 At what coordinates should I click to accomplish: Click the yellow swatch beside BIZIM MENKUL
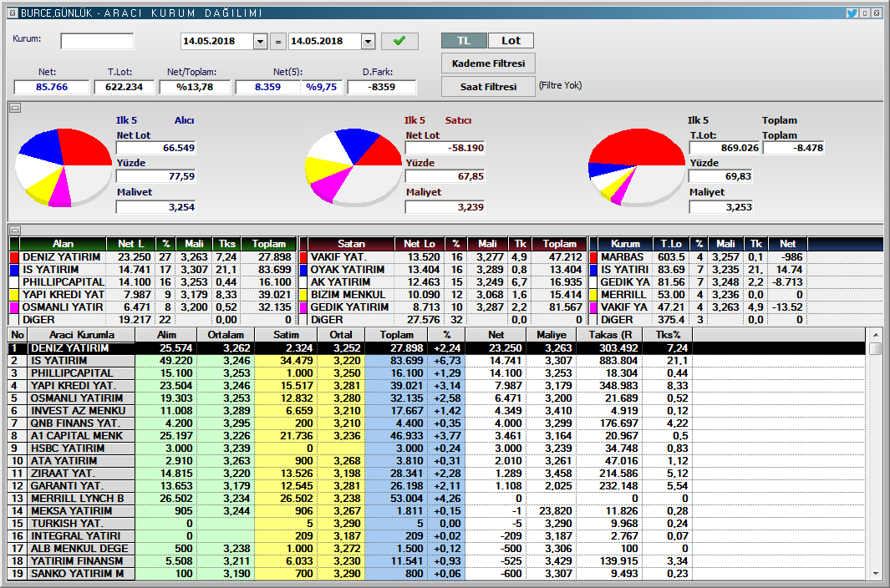click(x=303, y=295)
